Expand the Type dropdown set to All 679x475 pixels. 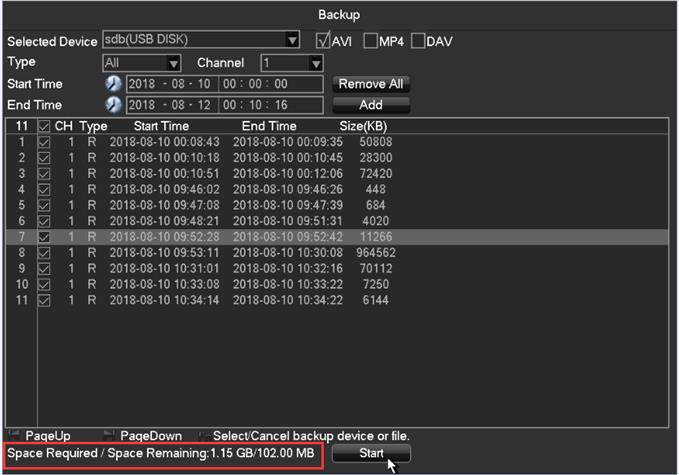click(x=173, y=63)
